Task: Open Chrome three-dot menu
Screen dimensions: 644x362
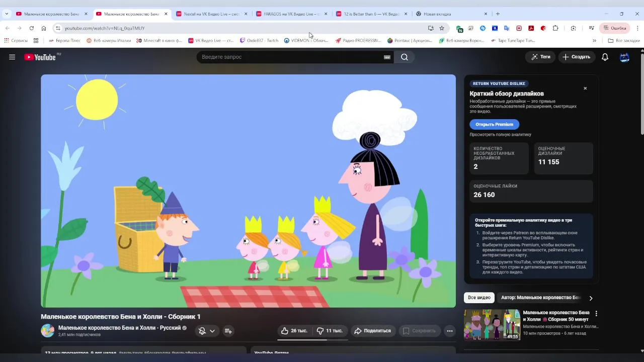Action: (x=637, y=28)
